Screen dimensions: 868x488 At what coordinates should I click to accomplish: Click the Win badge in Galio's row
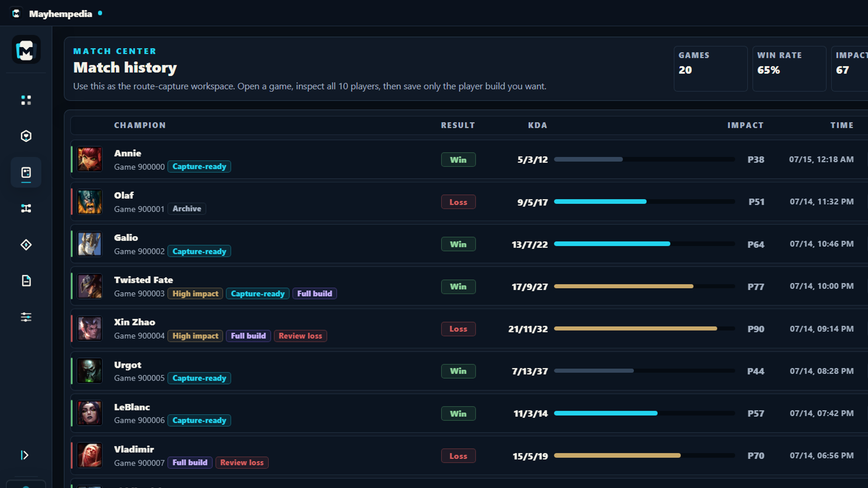point(458,244)
